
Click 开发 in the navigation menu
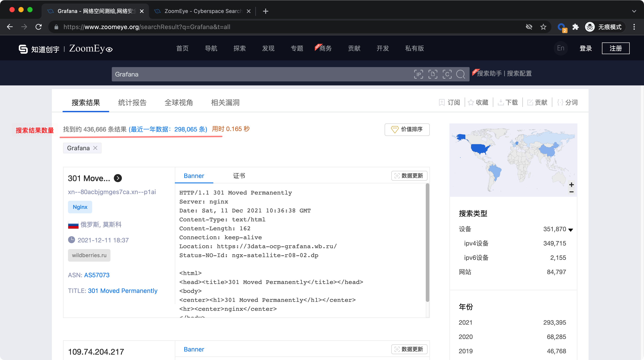383,48
